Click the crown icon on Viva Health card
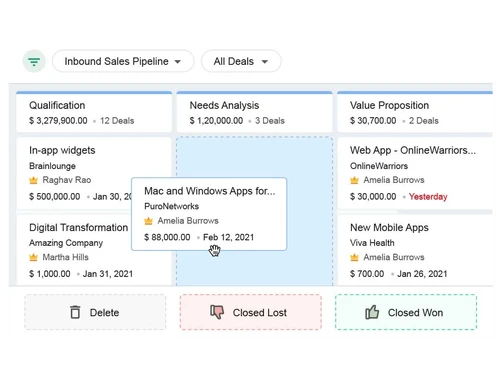The width and height of the screenshot is (500, 375). (354, 257)
